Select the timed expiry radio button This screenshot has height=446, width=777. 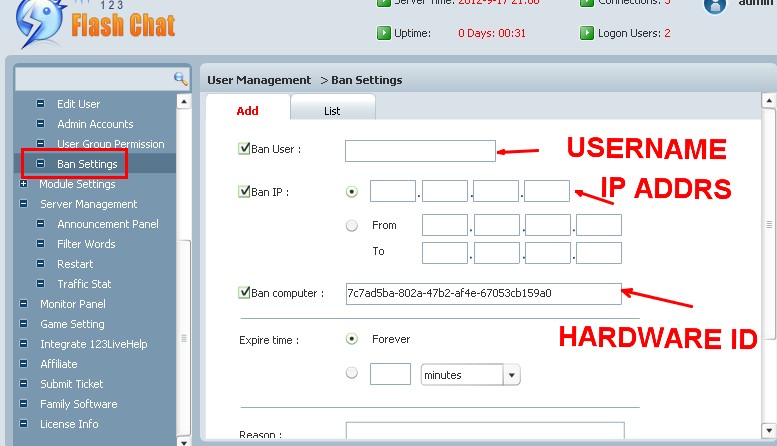coord(352,373)
